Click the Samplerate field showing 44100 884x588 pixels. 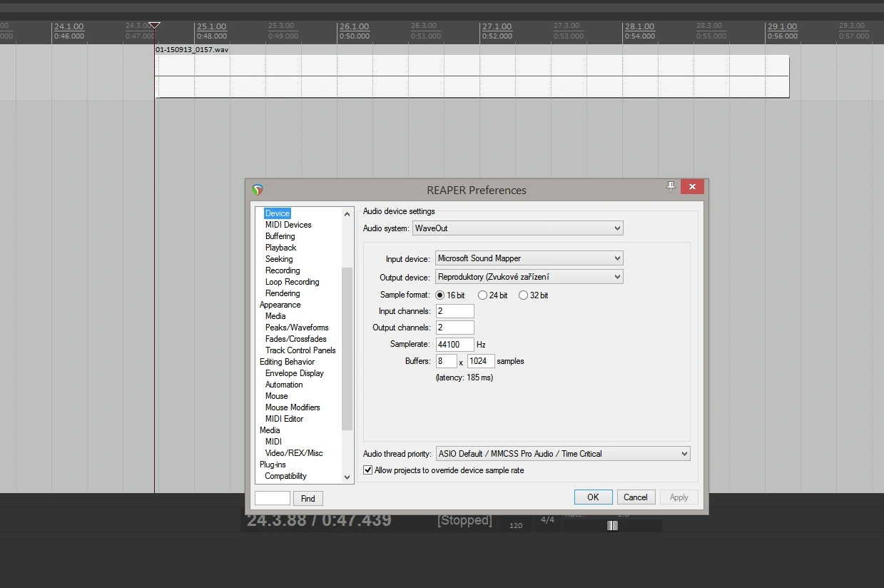coord(454,345)
